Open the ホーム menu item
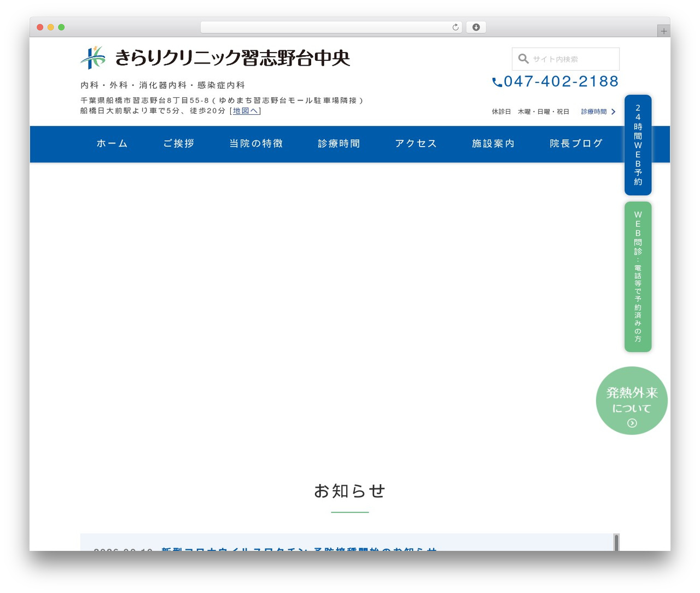The height and width of the screenshot is (593, 700). (x=112, y=143)
